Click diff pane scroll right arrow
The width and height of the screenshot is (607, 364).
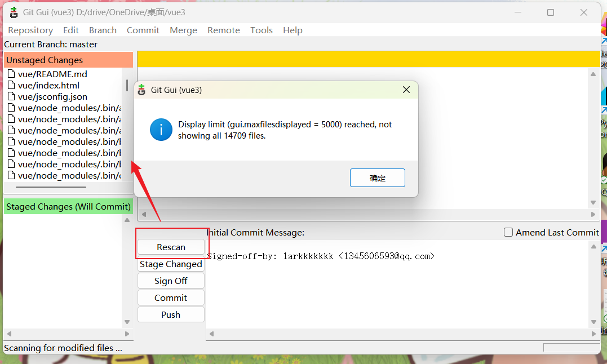point(593,214)
